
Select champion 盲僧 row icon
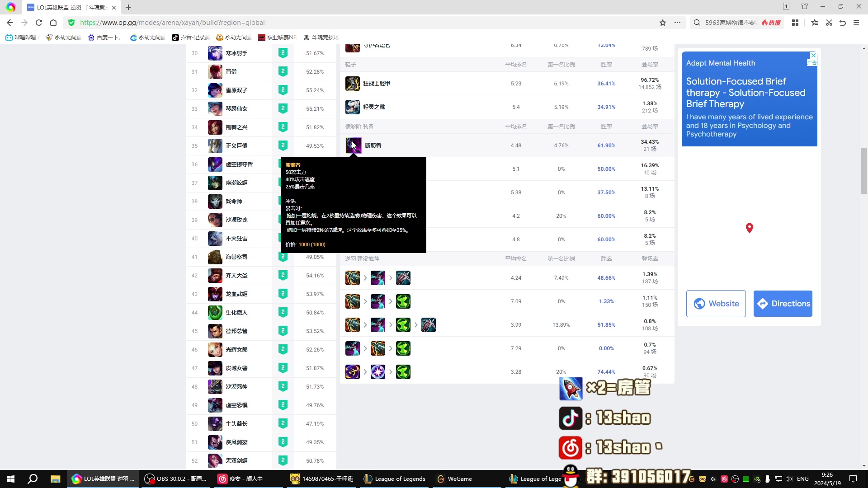coord(215,72)
